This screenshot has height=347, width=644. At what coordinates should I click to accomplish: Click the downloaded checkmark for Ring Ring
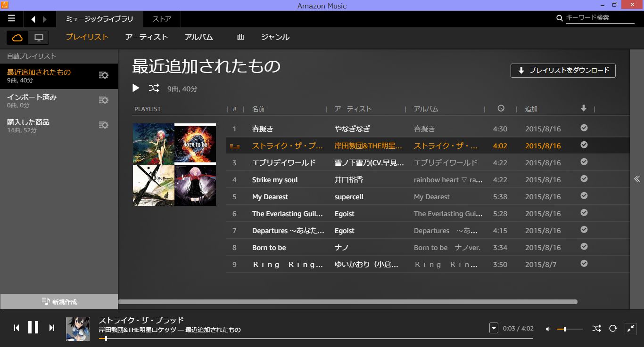point(584,264)
